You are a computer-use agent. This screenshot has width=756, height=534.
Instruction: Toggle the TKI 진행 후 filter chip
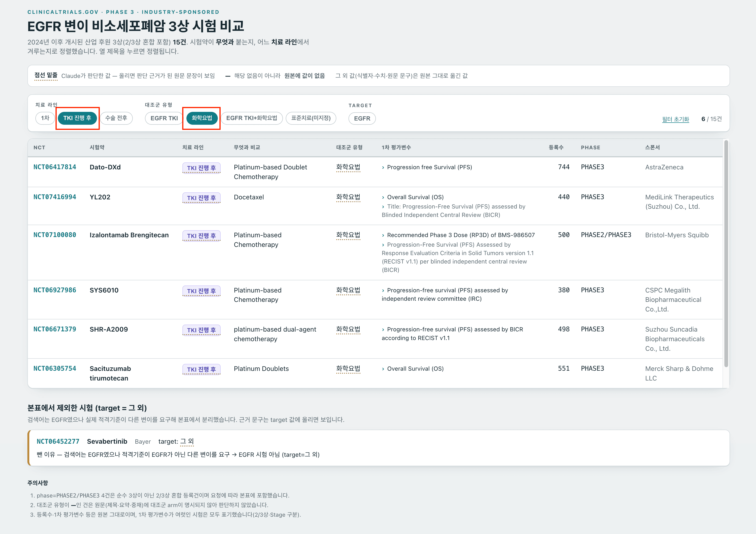coord(77,118)
